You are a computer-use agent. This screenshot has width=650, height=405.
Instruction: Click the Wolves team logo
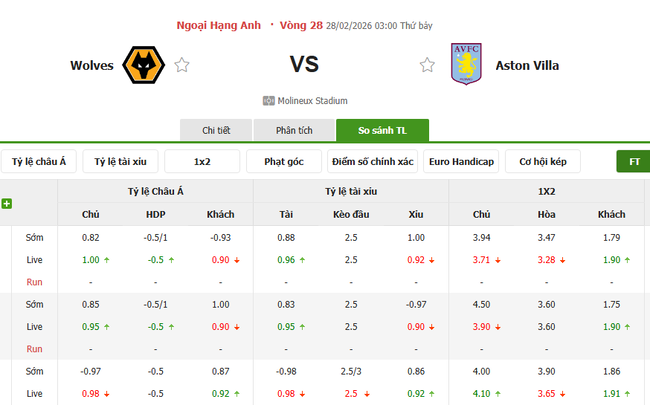pyautogui.click(x=143, y=65)
